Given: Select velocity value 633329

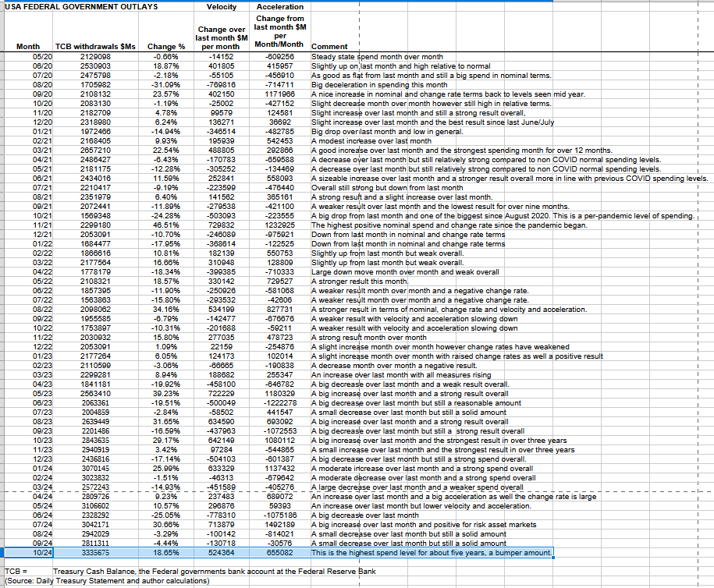Looking at the screenshot, I should [222, 469].
